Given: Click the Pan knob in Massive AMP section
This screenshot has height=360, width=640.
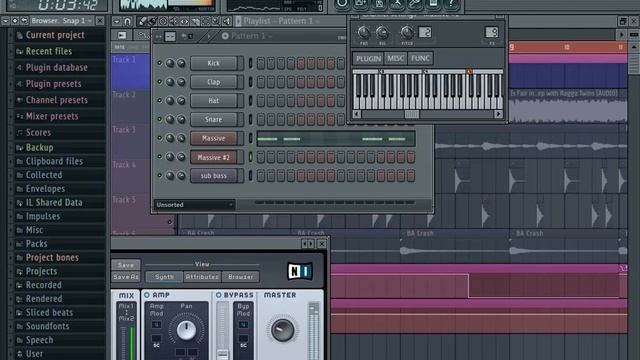Looking at the screenshot, I should click(x=186, y=330).
